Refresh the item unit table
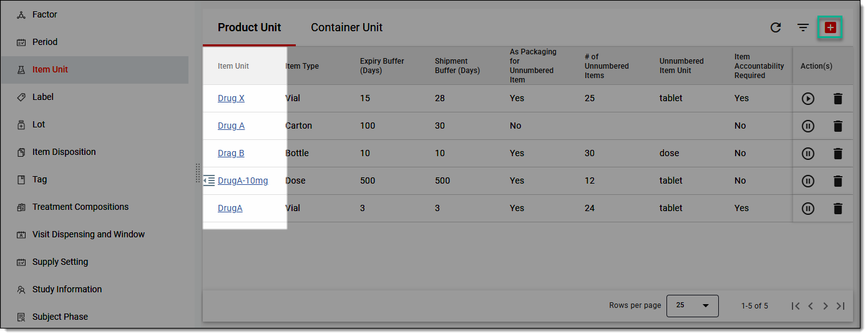Screen dimensions: 868x336 [776, 27]
